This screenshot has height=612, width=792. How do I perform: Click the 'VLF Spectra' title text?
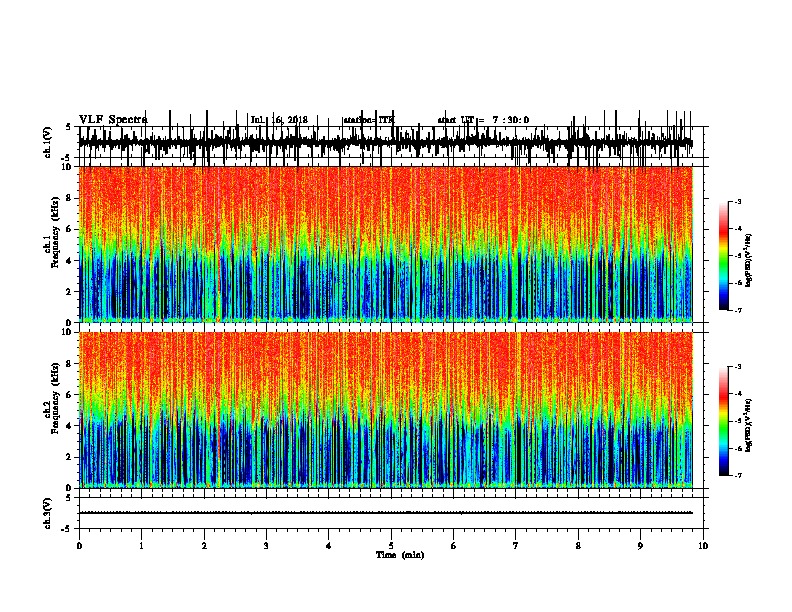pos(113,120)
